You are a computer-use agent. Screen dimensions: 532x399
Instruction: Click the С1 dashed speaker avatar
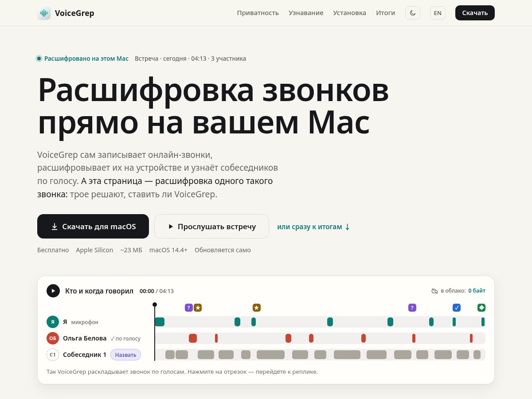[53, 355]
